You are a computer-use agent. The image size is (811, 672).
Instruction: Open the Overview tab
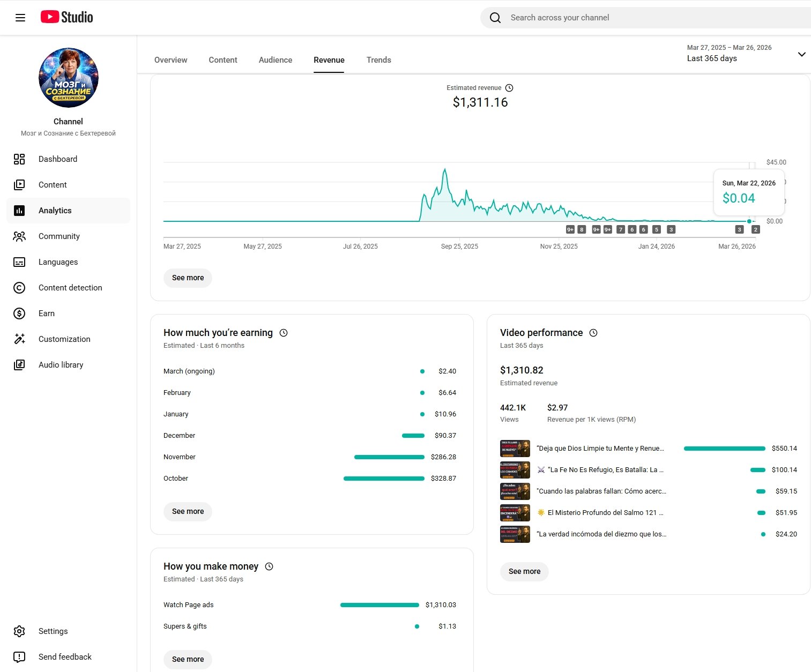point(170,60)
